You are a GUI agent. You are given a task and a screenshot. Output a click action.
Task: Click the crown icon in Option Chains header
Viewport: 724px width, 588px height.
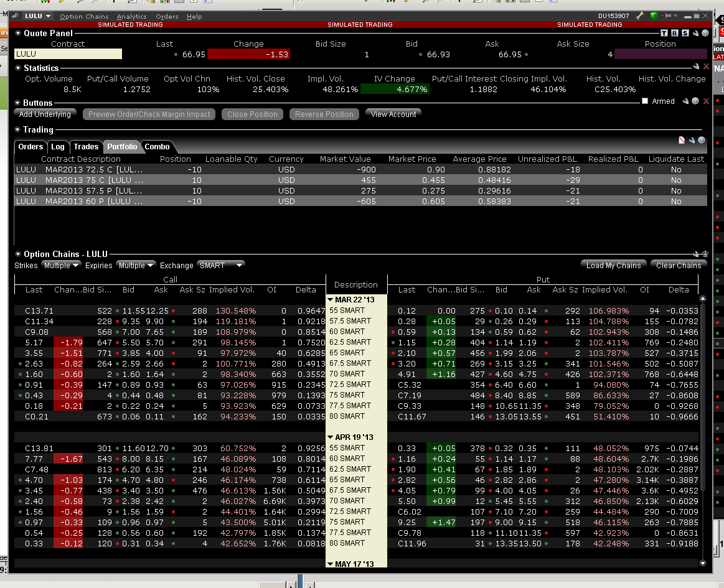pyautogui.click(x=705, y=254)
